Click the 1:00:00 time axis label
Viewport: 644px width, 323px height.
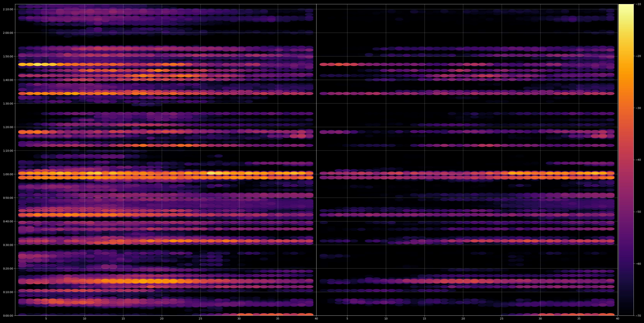coord(8,174)
